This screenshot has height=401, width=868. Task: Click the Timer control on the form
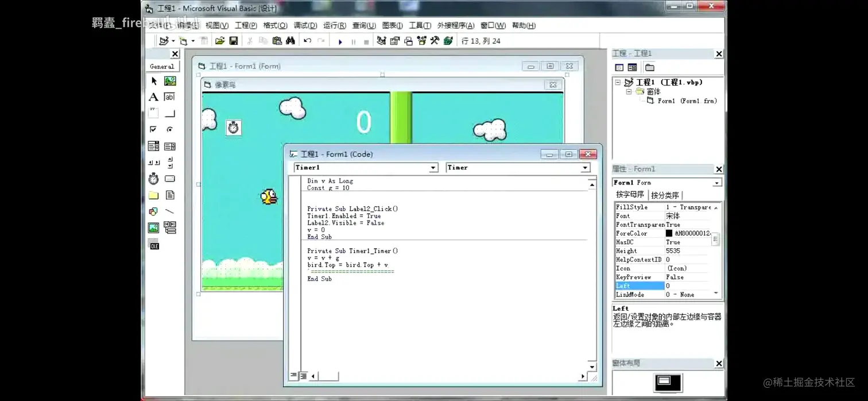point(233,127)
